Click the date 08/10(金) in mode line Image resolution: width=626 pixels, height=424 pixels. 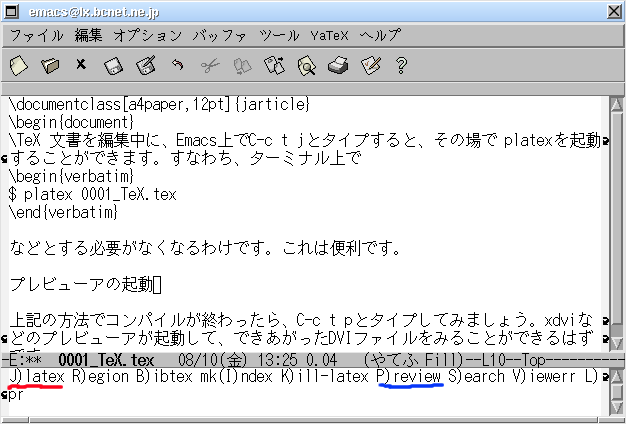click(213, 361)
